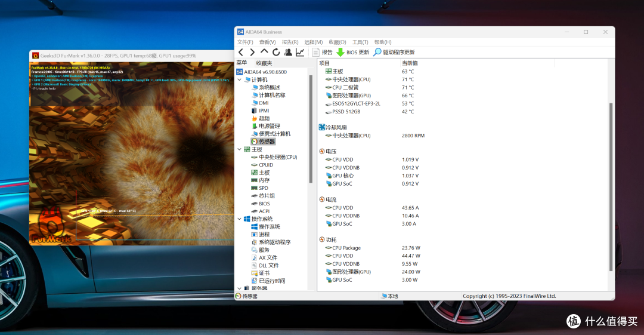Image resolution: width=644 pixels, height=335 pixels.
Task: Select 进程 processes item
Action: click(261, 235)
